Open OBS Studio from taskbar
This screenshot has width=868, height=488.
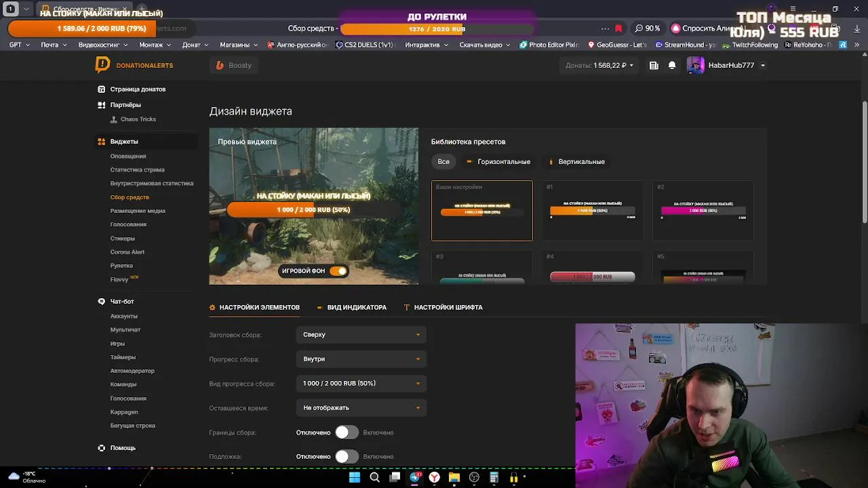(474, 478)
